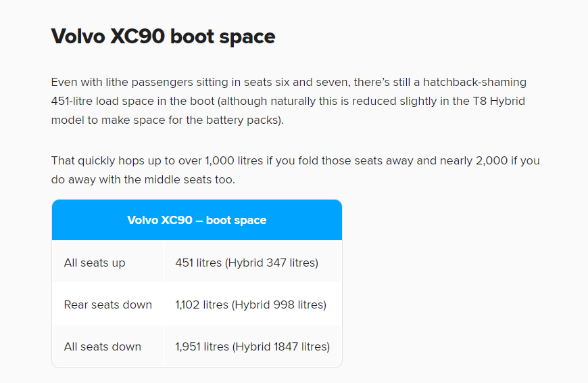
Task: Select the "Rear seats down" row label
Action: [108, 305]
